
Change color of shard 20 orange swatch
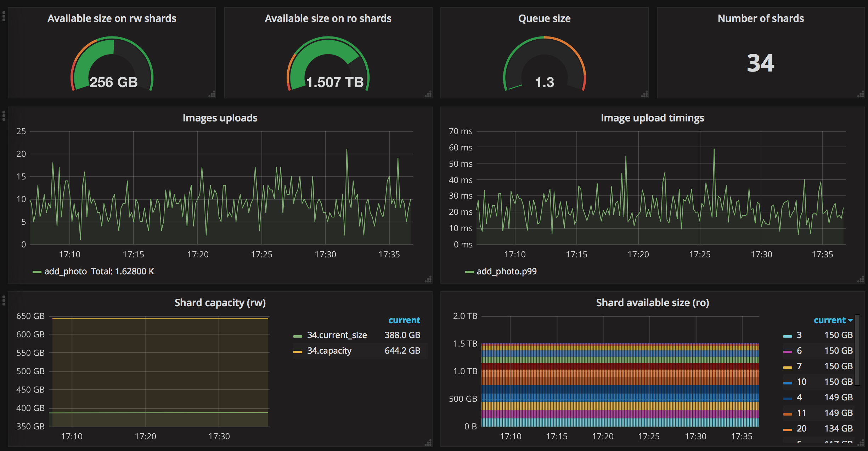788,430
